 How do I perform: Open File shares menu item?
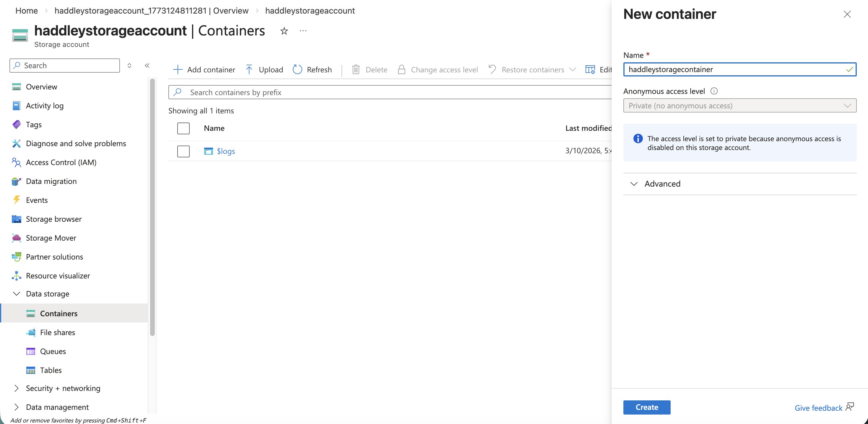[58, 332]
